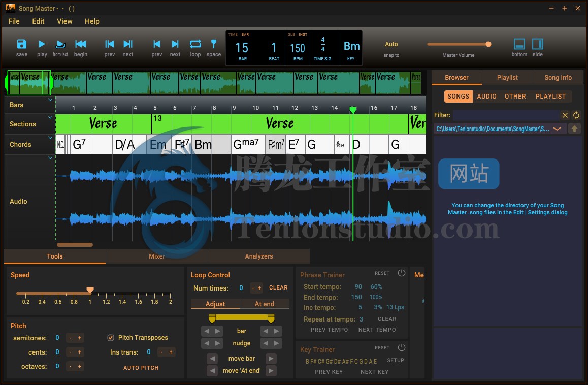Toggle the loop icon
Image resolution: width=588 pixels, height=385 pixels.
[195, 44]
